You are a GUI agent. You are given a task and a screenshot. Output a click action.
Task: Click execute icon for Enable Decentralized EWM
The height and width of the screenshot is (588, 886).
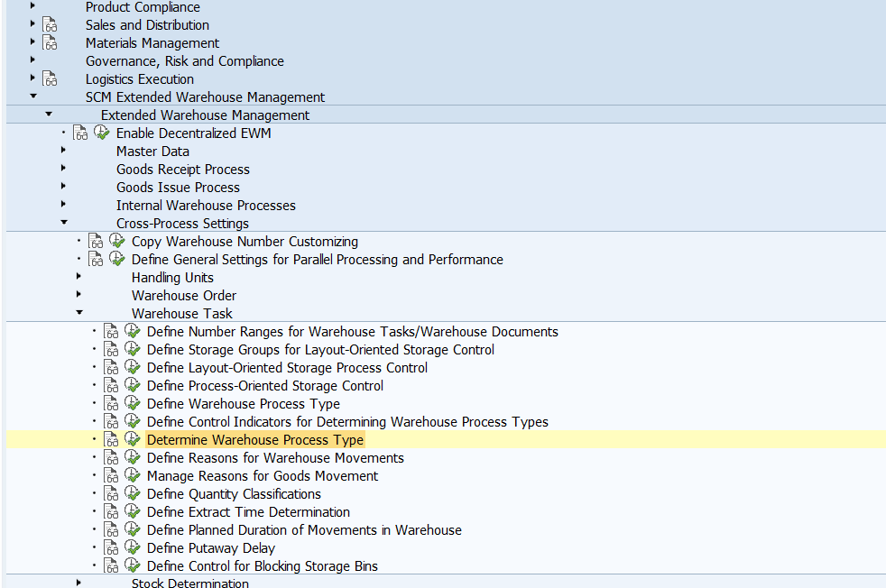point(102,133)
